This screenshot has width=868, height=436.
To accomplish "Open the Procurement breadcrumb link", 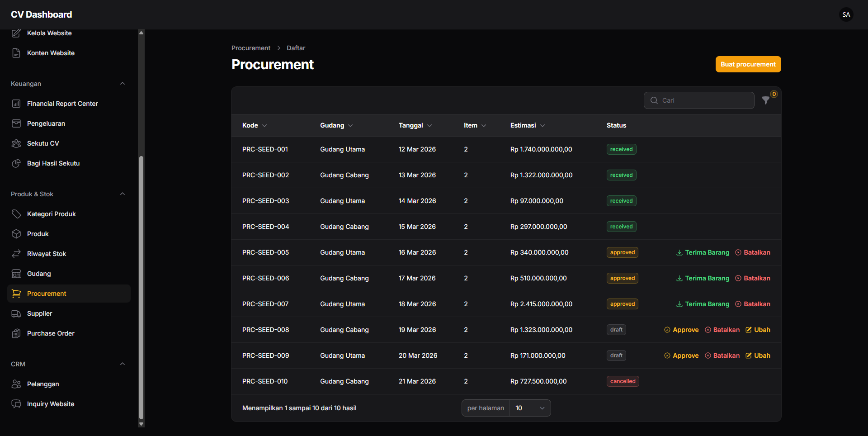I will 250,47.
